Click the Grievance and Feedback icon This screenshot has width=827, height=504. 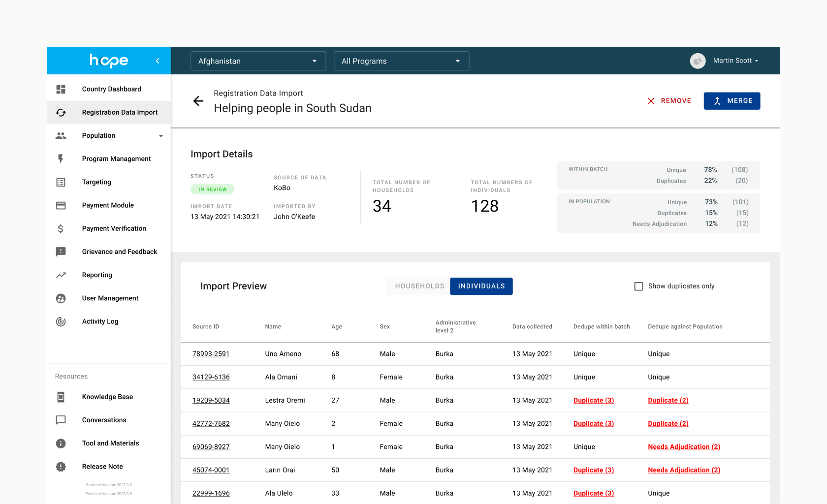click(61, 252)
